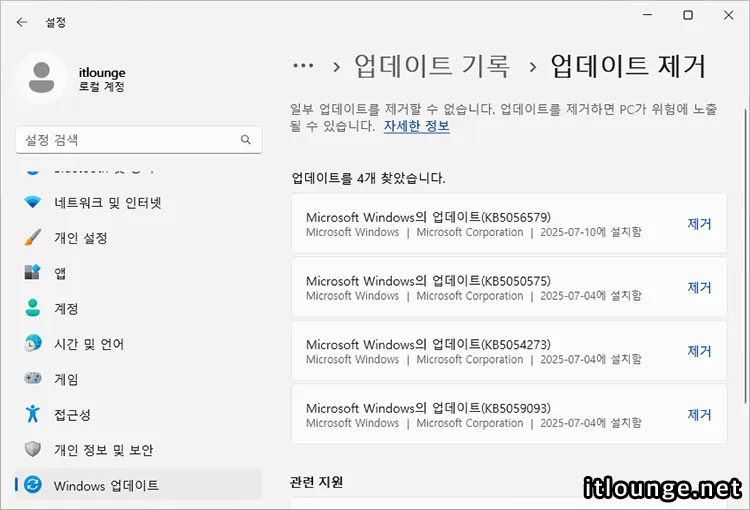This screenshot has height=510, width=750.
Task: Click the 계정 person icon
Action: 33,308
